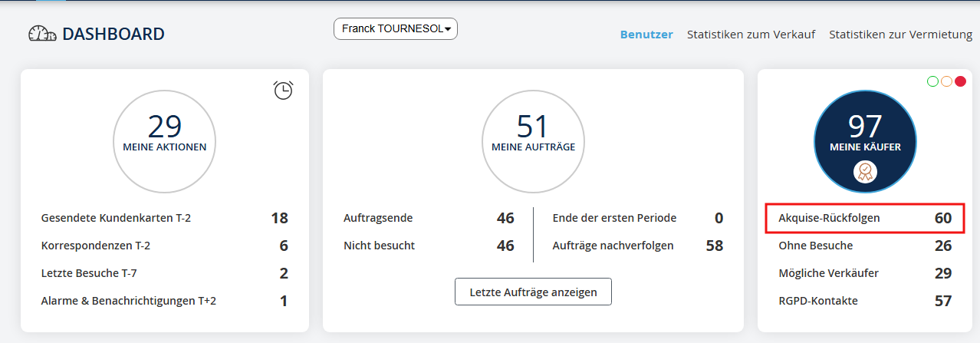This screenshot has width=980, height=343.
Task: Open Korrespondenzen T-2 entry
Action: (x=95, y=246)
